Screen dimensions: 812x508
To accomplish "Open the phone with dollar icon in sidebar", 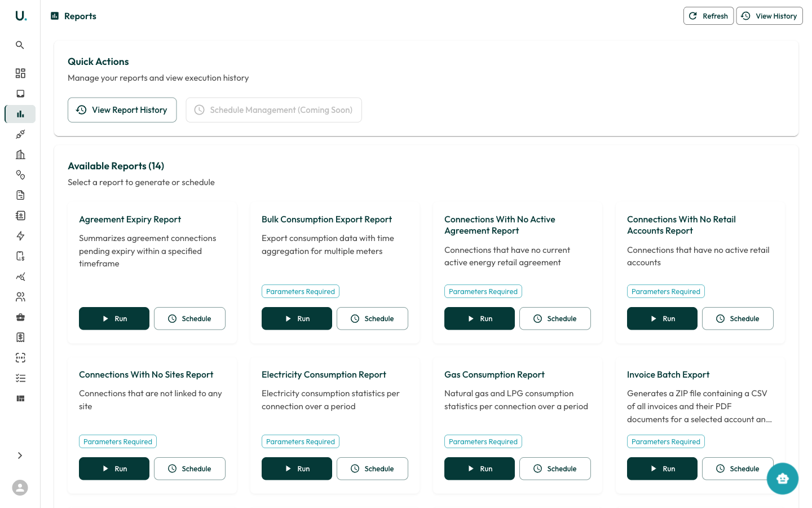I will (x=20, y=256).
